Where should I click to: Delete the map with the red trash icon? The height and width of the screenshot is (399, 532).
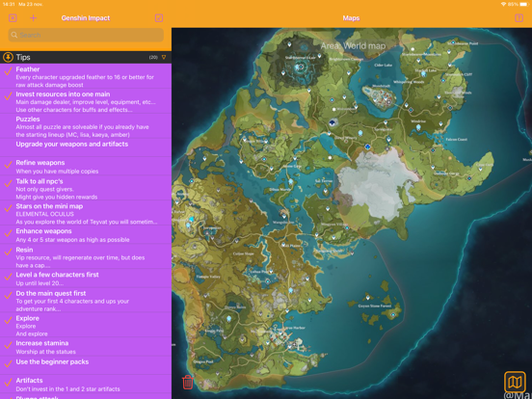[188, 382]
